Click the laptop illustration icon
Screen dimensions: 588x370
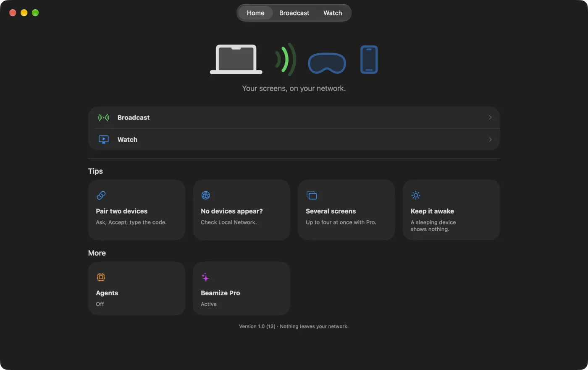[x=236, y=60]
